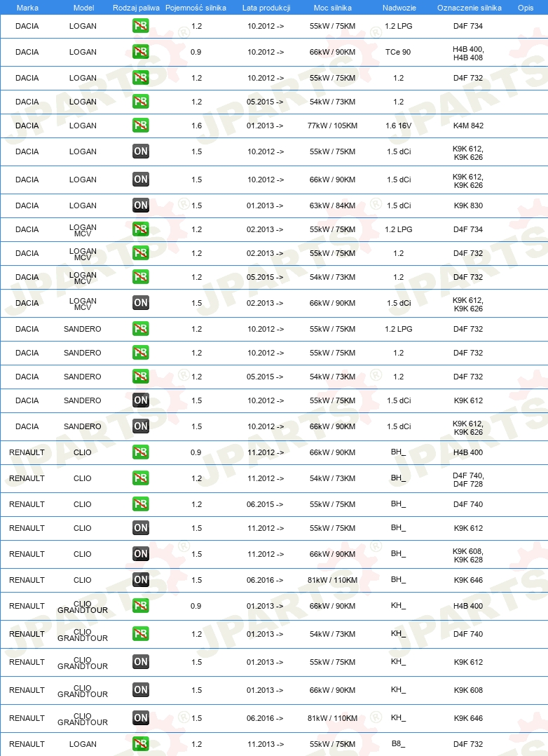Click the Rodzaj paliwa column header

point(136,8)
